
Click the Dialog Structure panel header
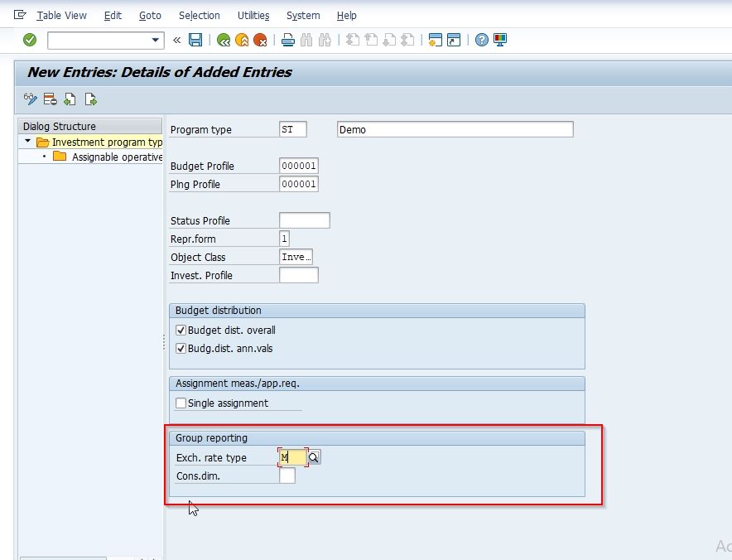(x=89, y=126)
